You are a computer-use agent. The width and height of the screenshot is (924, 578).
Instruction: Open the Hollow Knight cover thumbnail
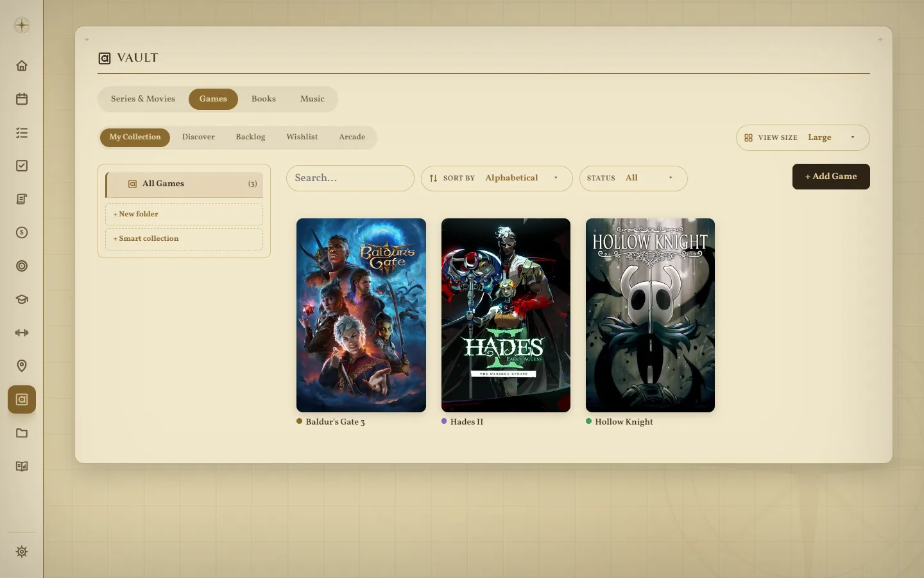(x=650, y=315)
